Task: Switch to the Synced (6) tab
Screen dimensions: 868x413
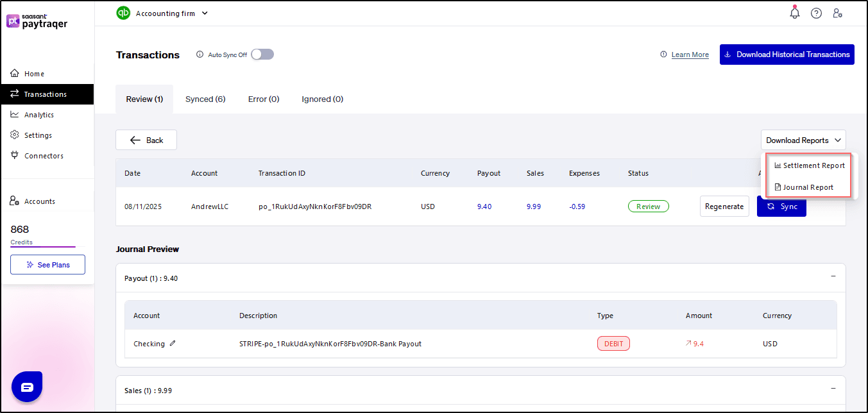Action: click(205, 99)
